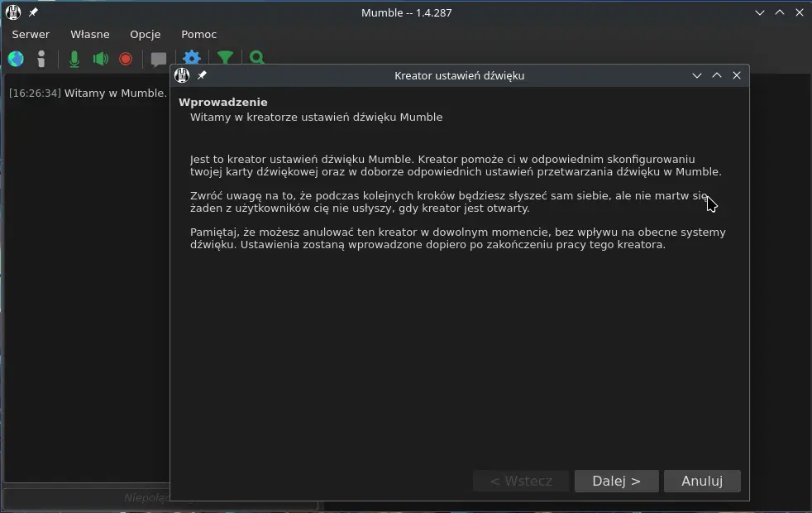The width and height of the screenshot is (812, 513).
Task: Collapse the wizard with the down chevron
Action: coord(697,75)
